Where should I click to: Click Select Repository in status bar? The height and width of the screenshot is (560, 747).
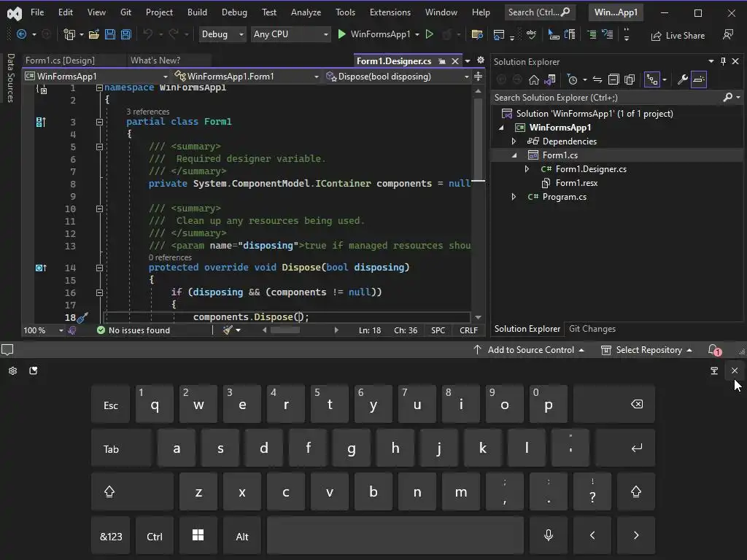coord(646,350)
